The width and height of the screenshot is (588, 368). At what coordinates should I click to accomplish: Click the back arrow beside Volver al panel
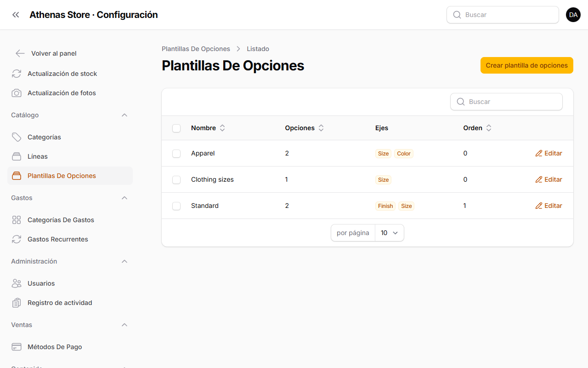pyautogui.click(x=20, y=53)
